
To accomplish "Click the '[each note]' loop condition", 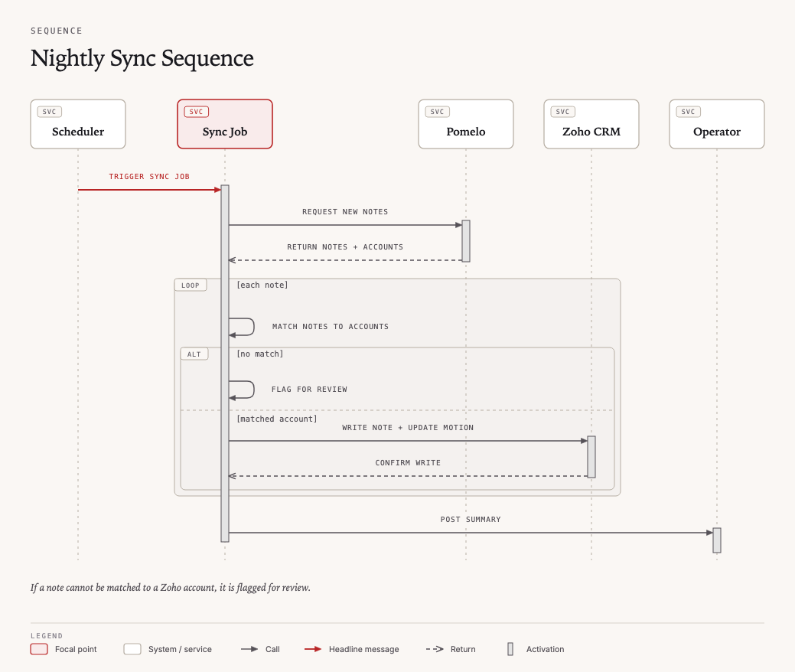I will [262, 285].
